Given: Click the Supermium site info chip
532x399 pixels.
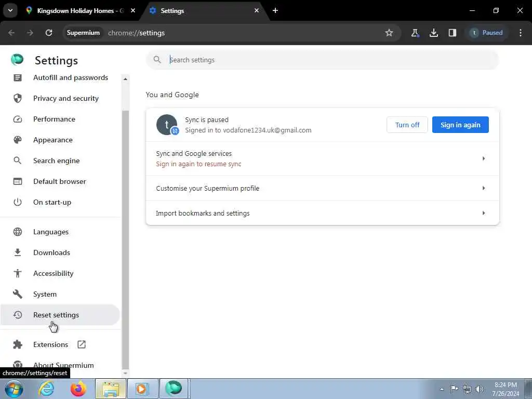Looking at the screenshot, I should tap(83, 33).
